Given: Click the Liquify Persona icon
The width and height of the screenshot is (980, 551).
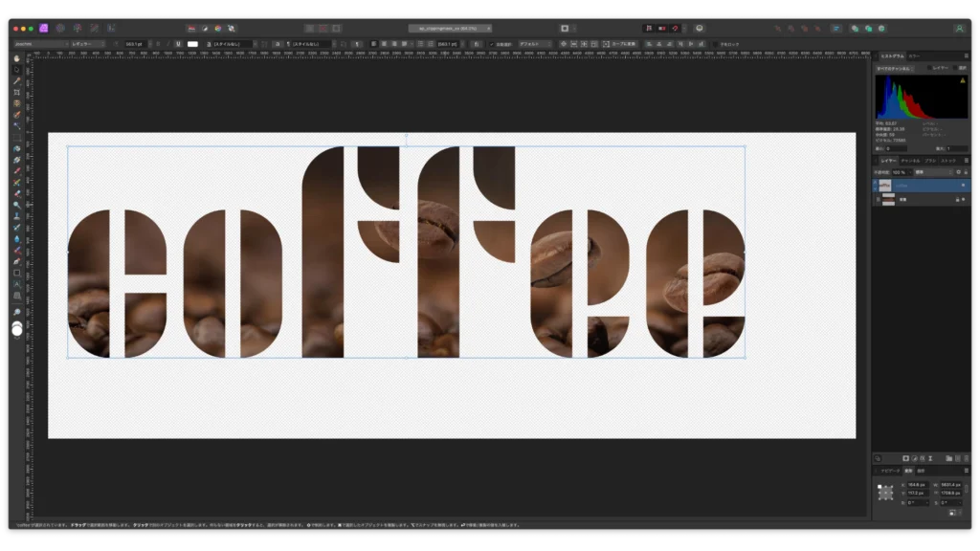Looking at the screenshot, I should pos(60,29).
